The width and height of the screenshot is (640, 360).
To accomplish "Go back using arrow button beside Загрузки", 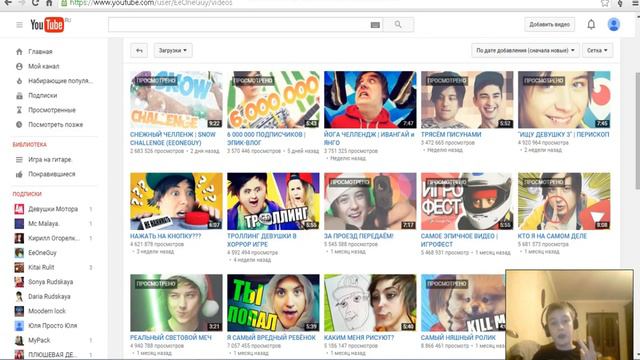I will click(x=139, y=51).
